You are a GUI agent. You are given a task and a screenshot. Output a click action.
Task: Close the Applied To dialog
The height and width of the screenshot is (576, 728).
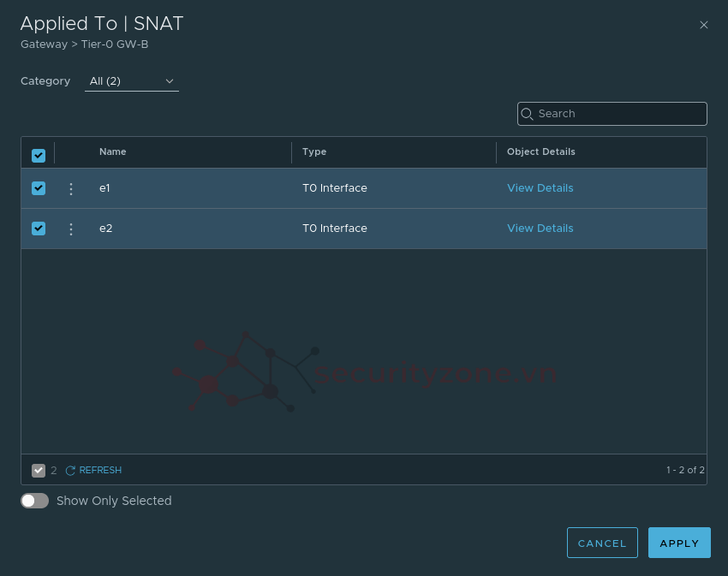(704, 25)
